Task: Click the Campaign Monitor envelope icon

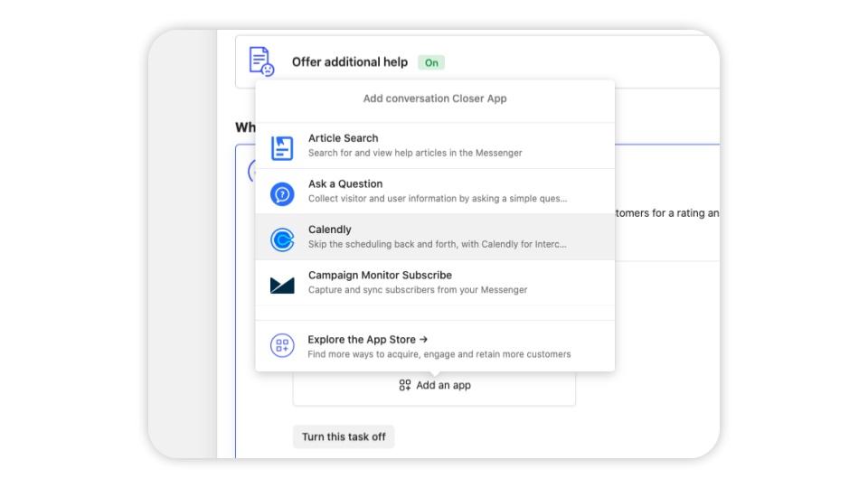Action: pyautogui.click(x=282, y=285)
